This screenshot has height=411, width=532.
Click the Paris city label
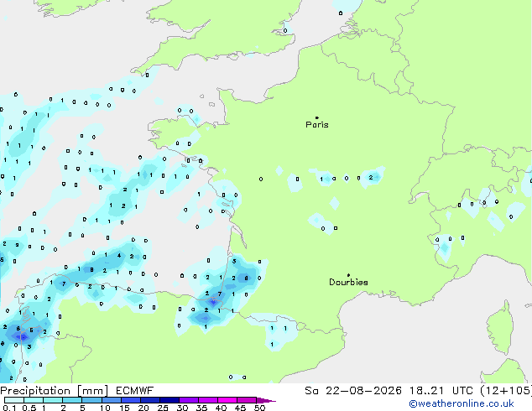tap(317, 125)
